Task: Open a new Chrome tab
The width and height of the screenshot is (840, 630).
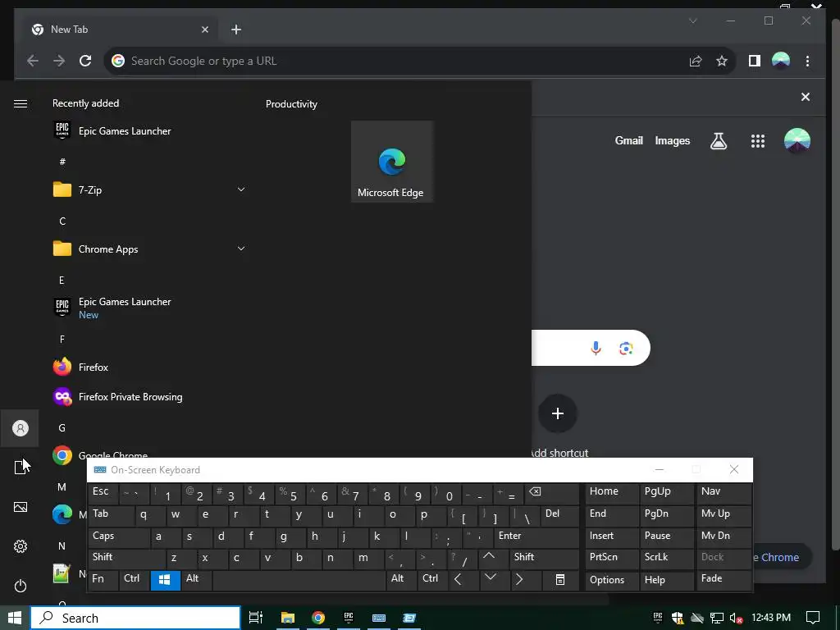Action: [x=236, y=30]
